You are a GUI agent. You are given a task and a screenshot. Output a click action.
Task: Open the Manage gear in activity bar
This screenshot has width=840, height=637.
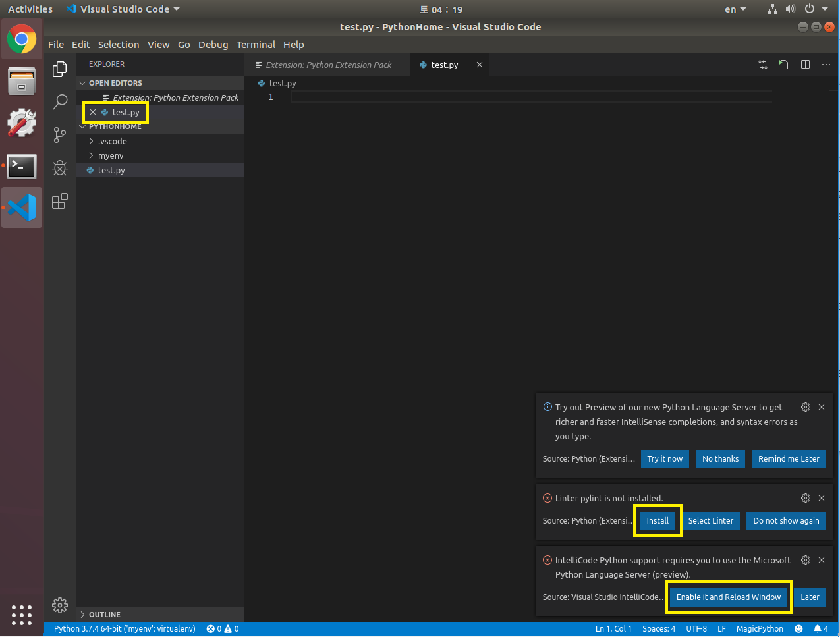(x=60, y=605)
